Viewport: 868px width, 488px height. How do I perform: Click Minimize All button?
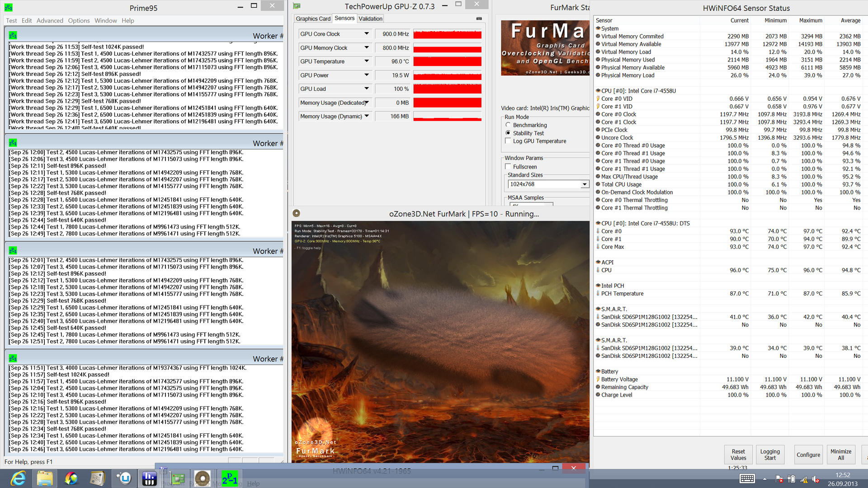pyautogui.click(x=841, y=455)
